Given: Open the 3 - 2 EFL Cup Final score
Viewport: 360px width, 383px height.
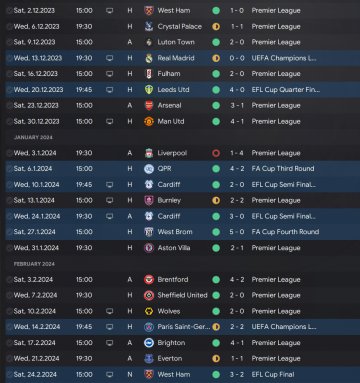Looking at the screenshot, I should (237, 375).
